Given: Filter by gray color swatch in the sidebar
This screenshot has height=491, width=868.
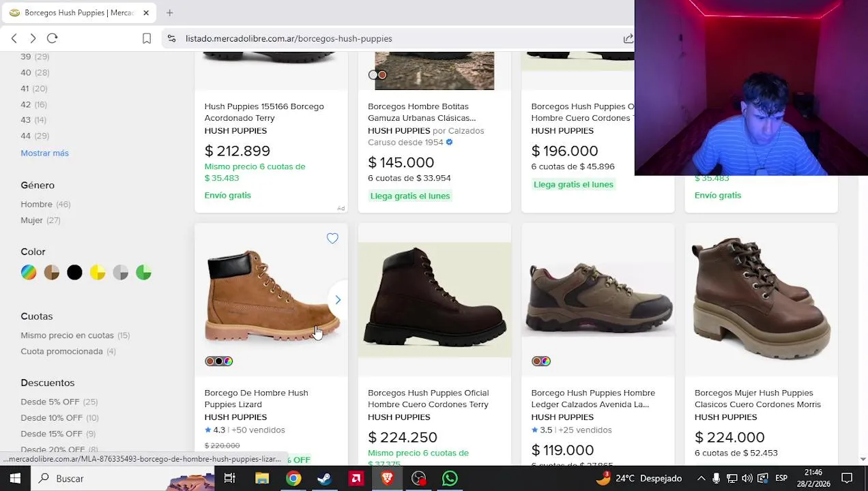Looking at the screenshot, I should [x=121, y=273].
